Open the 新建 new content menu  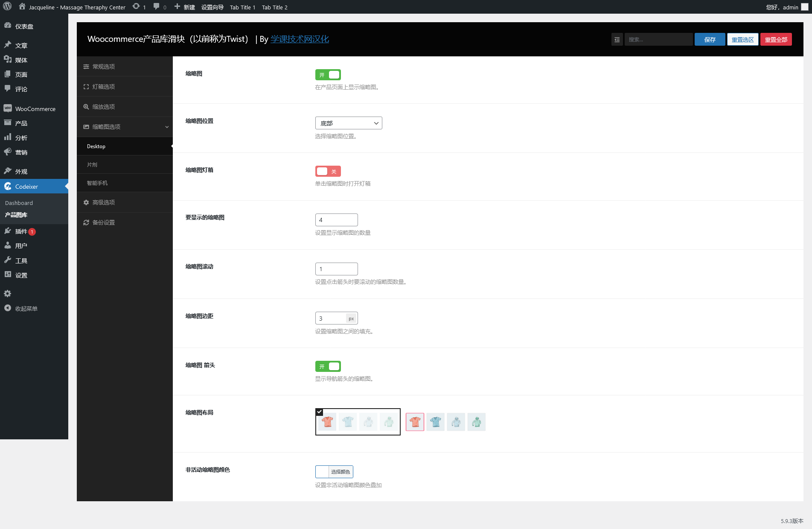pos(185,7)
